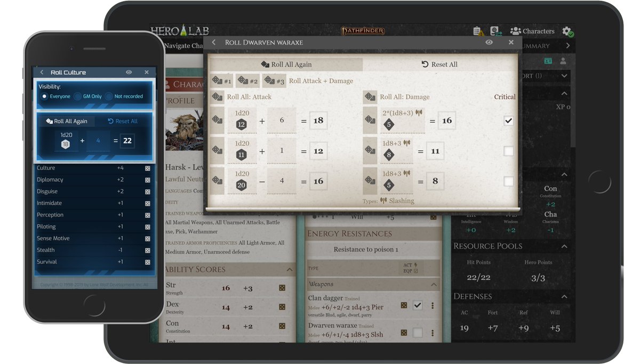Edit the phone roll modifier field showing 4

point(98,141)
